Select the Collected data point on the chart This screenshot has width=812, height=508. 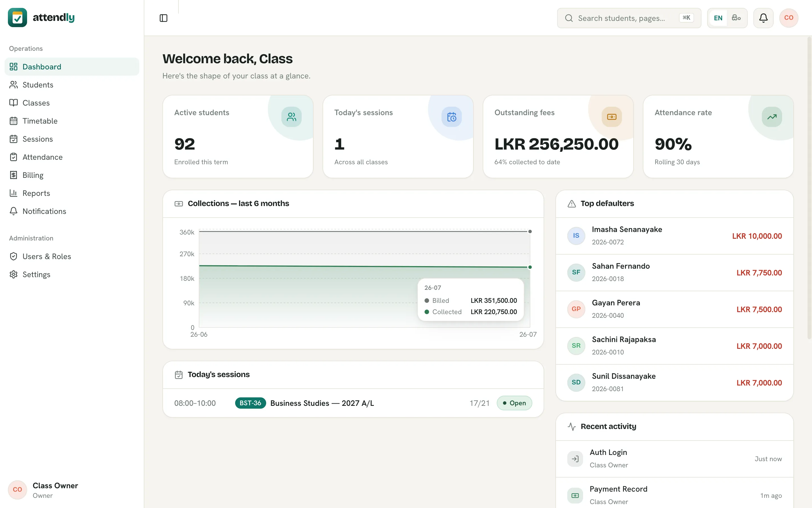click(530, 268)
